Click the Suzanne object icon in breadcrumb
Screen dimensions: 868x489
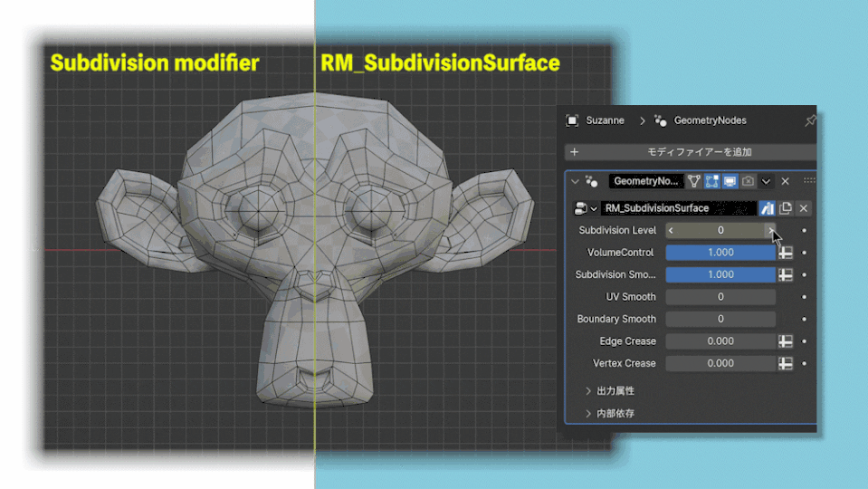coord(572,120)
